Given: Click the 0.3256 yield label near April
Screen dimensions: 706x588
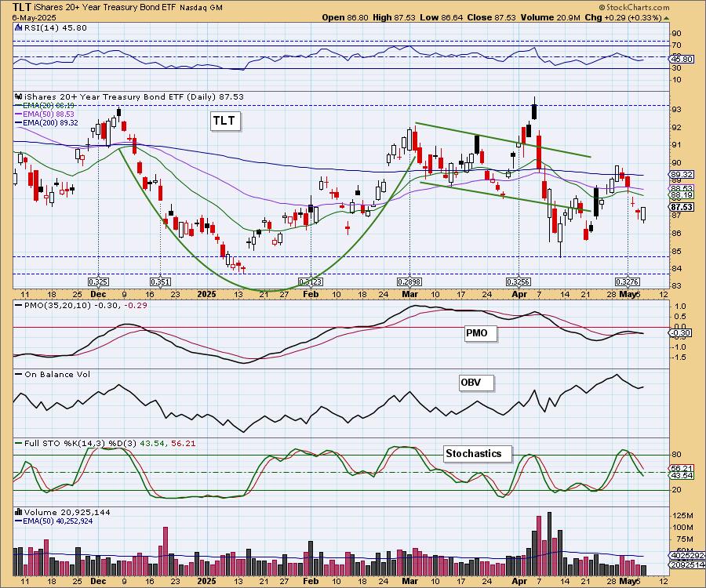Looking at the screenshot, I should click(x=519, y=282).
